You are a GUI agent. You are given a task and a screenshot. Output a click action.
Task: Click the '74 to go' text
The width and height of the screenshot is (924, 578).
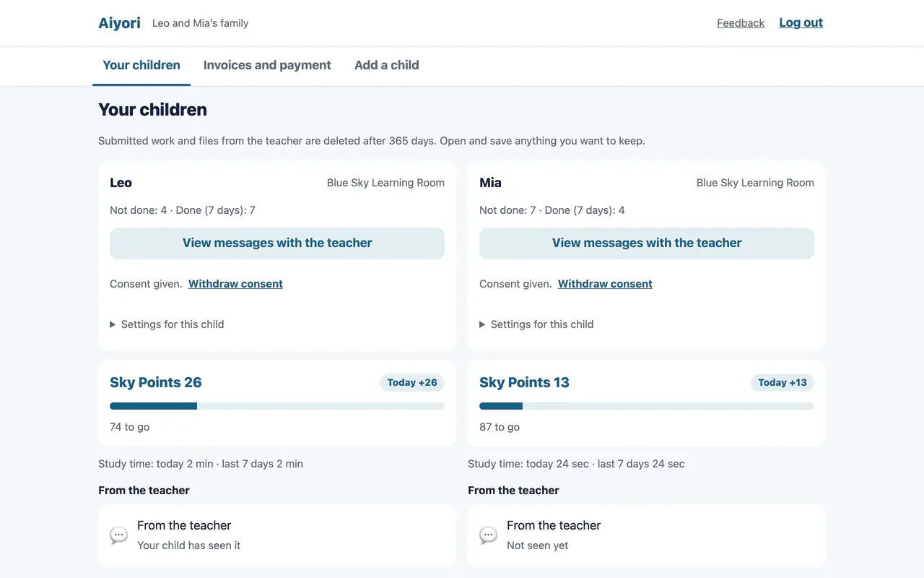pos(130,427)
